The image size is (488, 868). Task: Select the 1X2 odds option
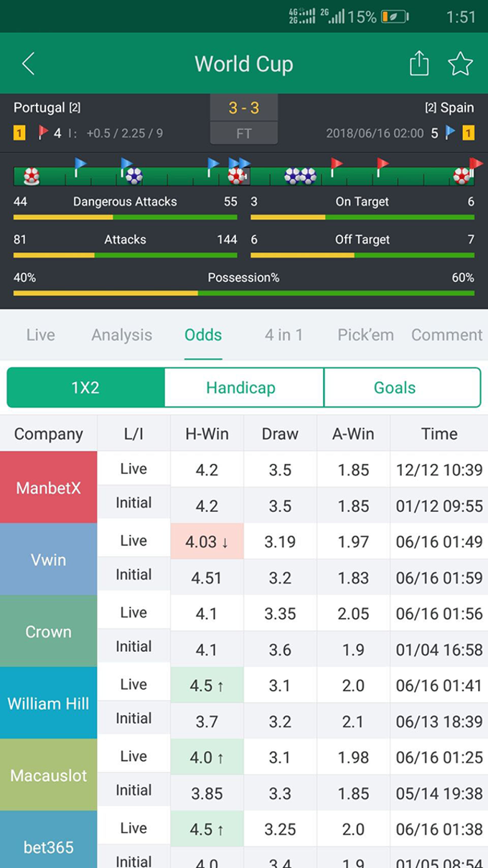(x=85, y=388)
